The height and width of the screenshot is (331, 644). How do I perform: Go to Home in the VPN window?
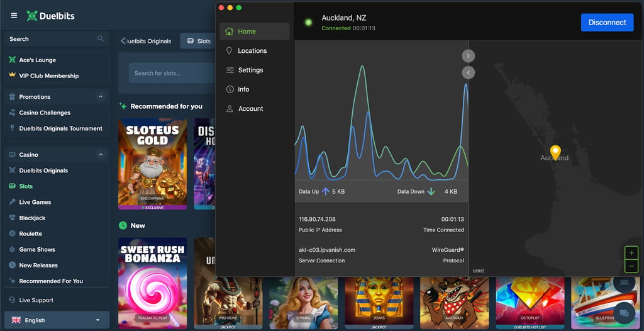(x=255, y=31)
